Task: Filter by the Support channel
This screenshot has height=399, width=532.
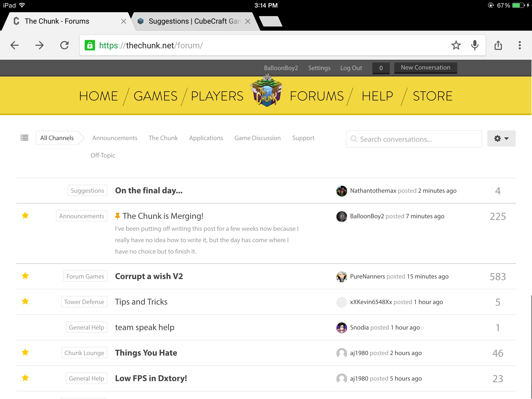Action: coord(303,138)
